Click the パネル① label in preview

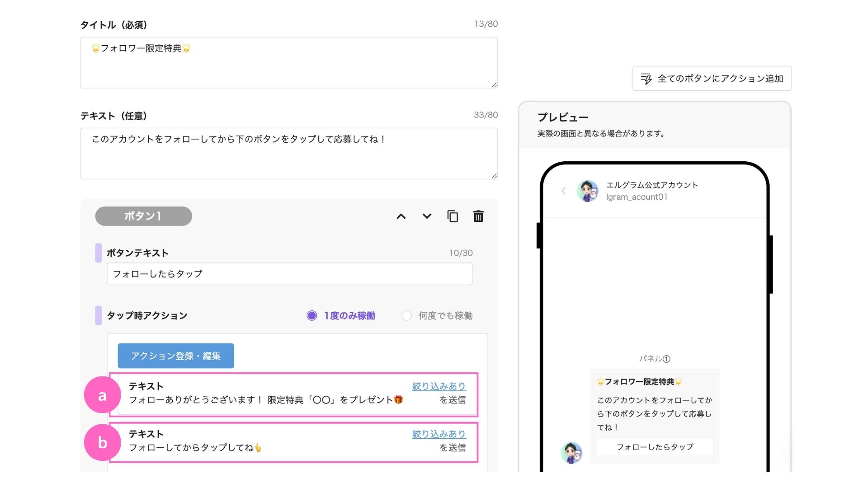click(x=654, y=359)
